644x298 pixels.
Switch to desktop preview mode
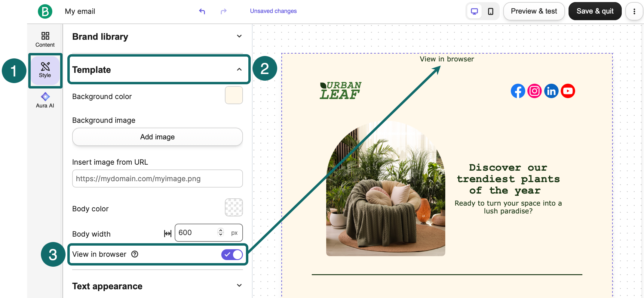click(x=474, y=11)
